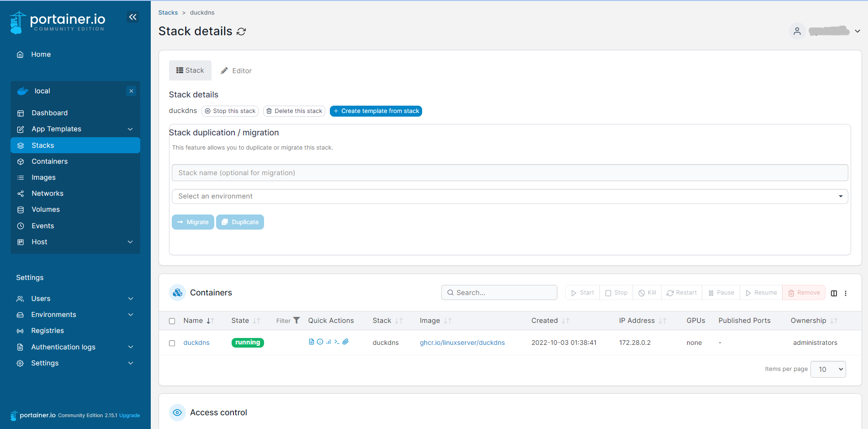Open Home from the sidebar
The height and width of the screenshot is (429, 868).
point(41,54)
